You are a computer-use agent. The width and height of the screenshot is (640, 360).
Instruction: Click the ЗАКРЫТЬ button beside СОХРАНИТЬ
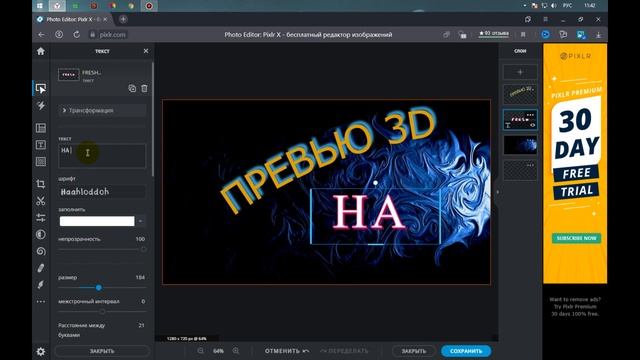point(414,351)
